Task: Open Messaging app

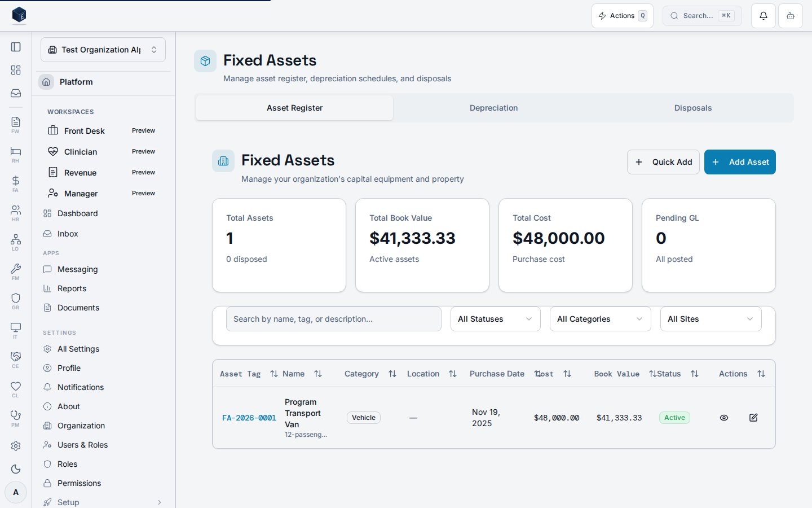Action: pyautogui.click(x=103, y=269)
